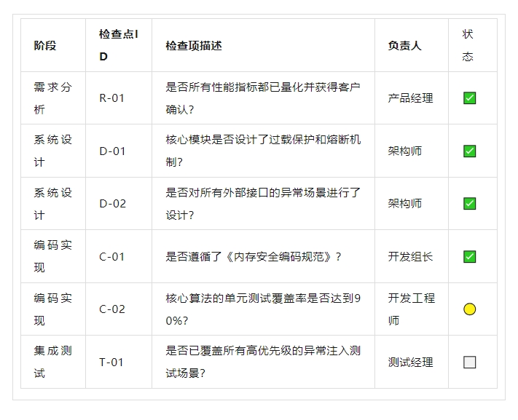Select the 需求分析 stage cell
518x420 pixels.
click(52, 98)
